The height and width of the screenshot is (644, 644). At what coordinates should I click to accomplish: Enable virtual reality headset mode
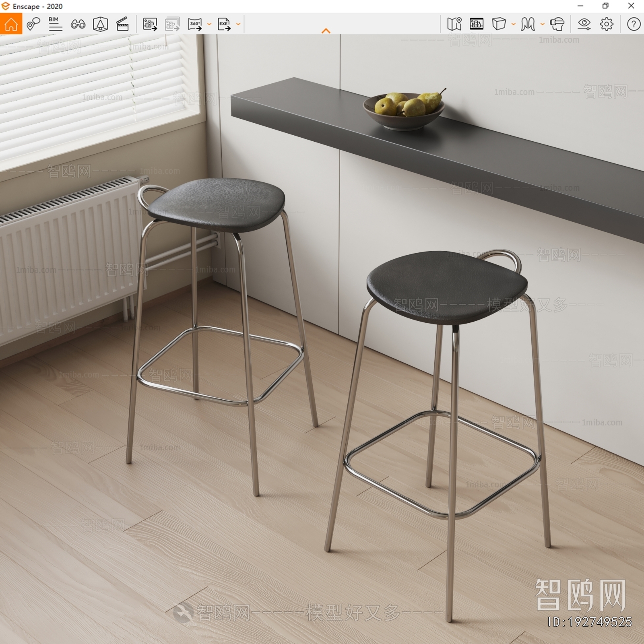[x=557, y=24]
